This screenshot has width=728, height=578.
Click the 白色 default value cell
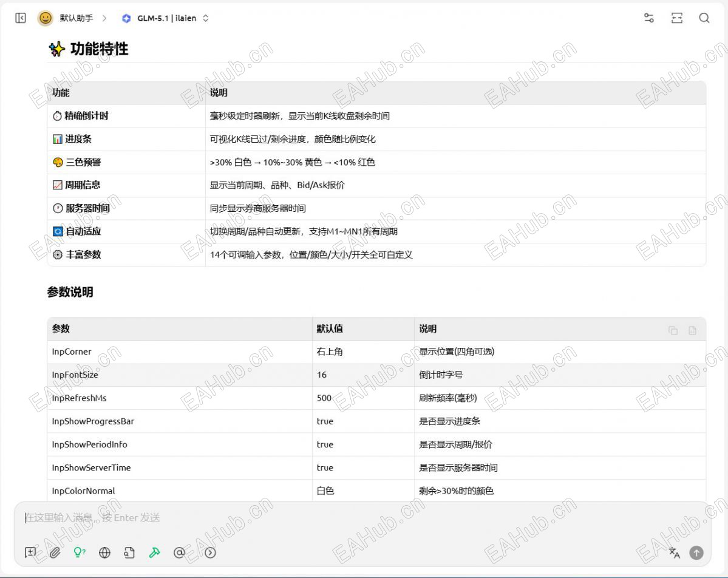(363, 491)
